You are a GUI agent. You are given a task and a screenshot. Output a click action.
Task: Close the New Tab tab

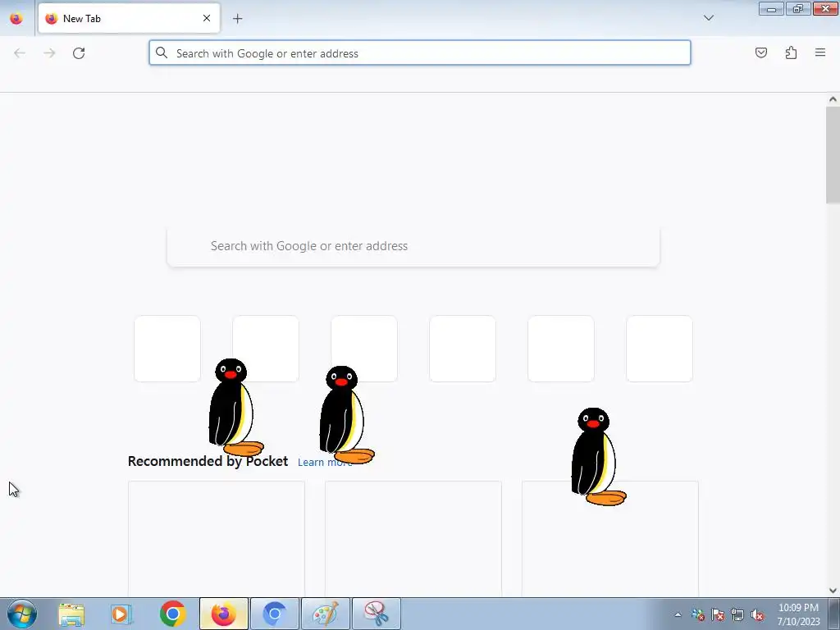tap(207, 18)
